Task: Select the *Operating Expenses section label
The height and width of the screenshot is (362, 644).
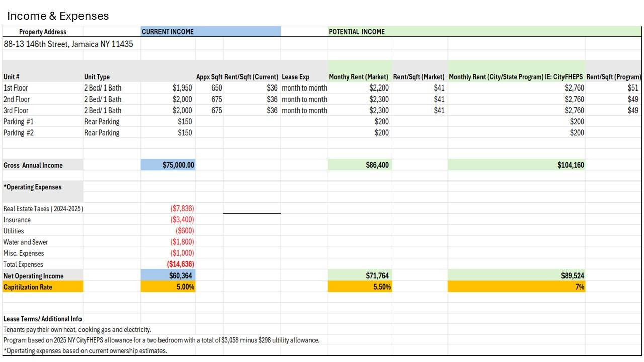Action: [x=33, y=187]
